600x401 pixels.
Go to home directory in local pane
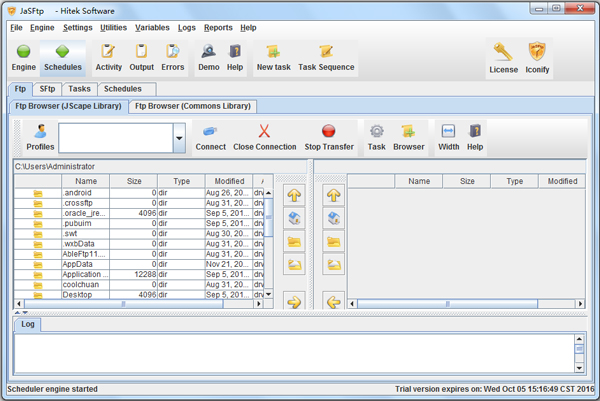(x=294, y=218)
